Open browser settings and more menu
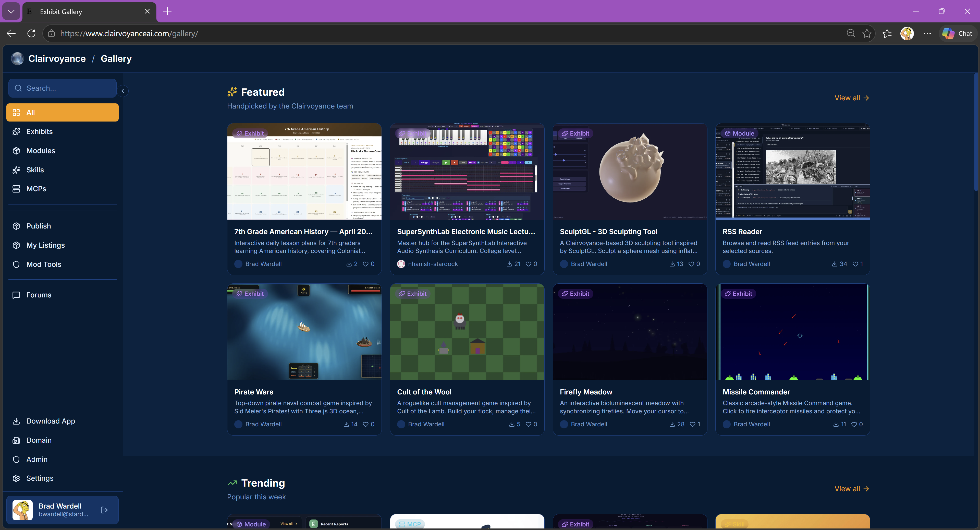This screenshot has width=980, height=530. (927, 33)
